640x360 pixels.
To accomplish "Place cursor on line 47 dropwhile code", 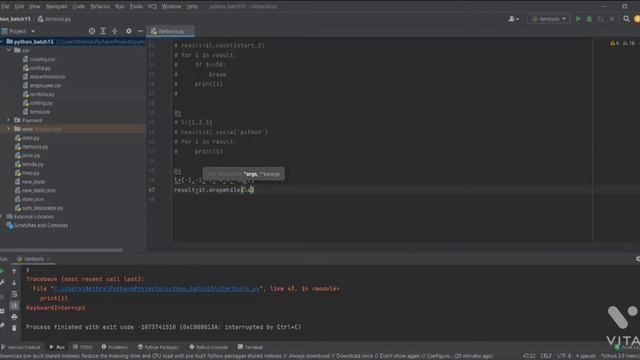I will point(214,190).
